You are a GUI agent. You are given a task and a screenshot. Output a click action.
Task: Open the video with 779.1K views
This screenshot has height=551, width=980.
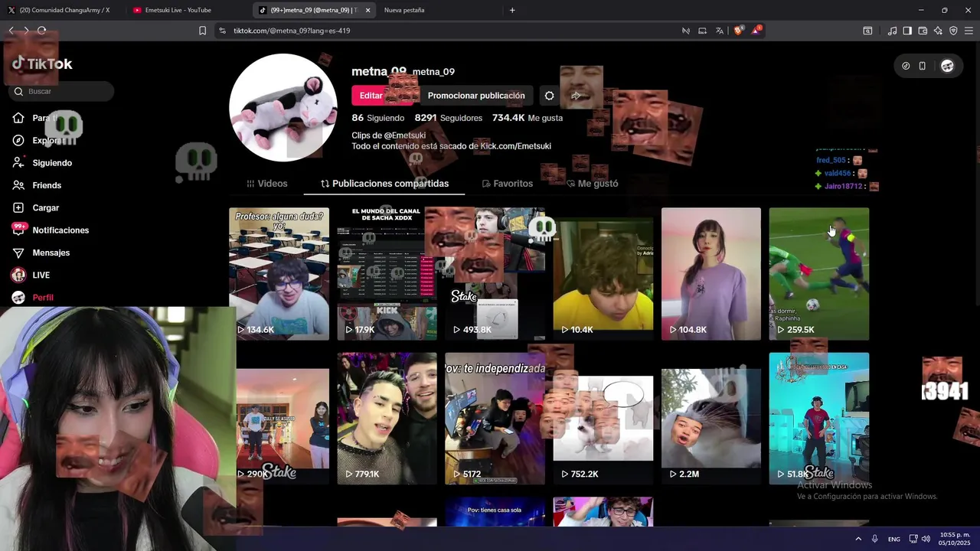pos(387,418)
